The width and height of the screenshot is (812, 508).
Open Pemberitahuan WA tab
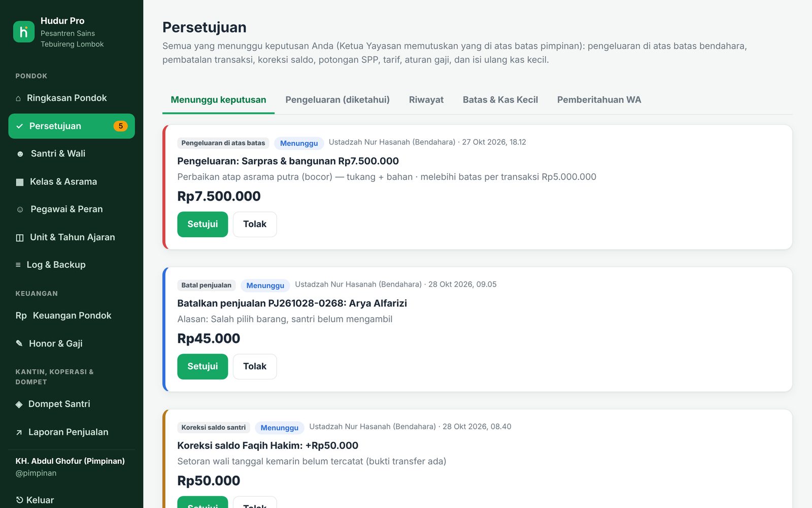(599, 100)
